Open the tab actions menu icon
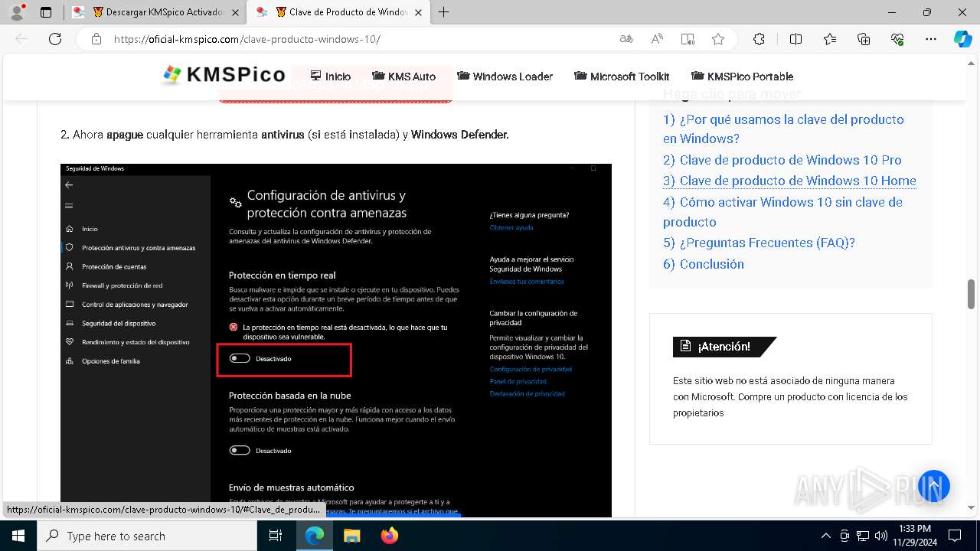The image size is (980, 551). coord(46,12)
